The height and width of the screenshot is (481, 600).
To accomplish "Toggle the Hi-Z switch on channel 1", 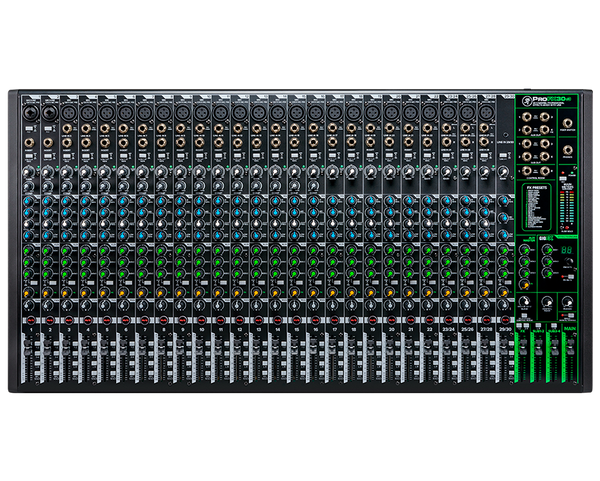I will (x=29, y=130).
